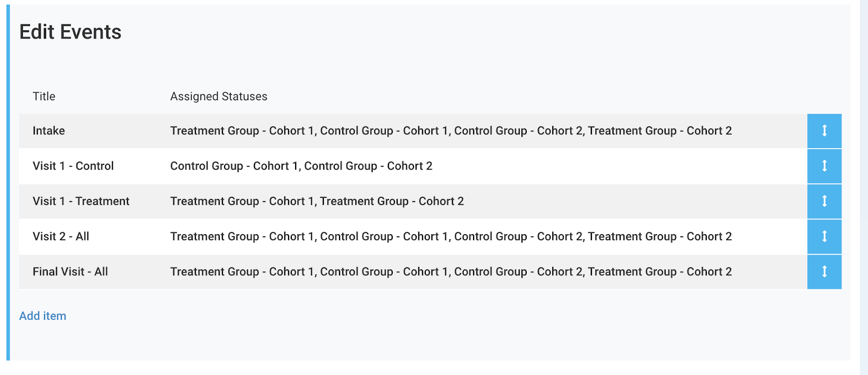868x375 pixels.
Task: Click the Intake row's assigned statuses text
Action: click(x=451, y=131)
